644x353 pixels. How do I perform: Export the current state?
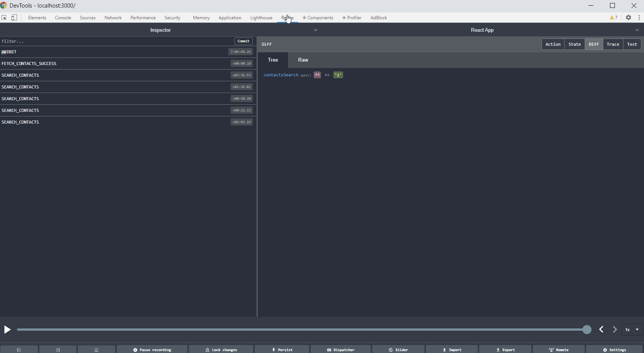click(x=505, y=349)
